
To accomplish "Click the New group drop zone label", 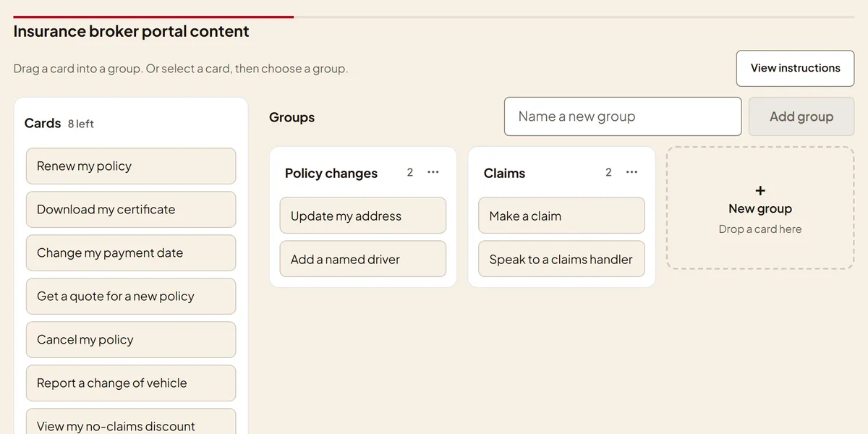I will pos(760,208).
